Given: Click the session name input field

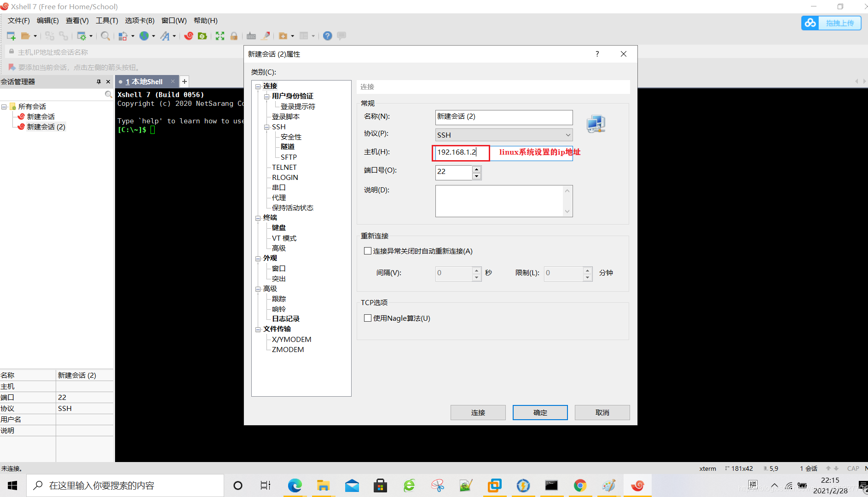Looking at the screenshot, I should click(504, 117).
